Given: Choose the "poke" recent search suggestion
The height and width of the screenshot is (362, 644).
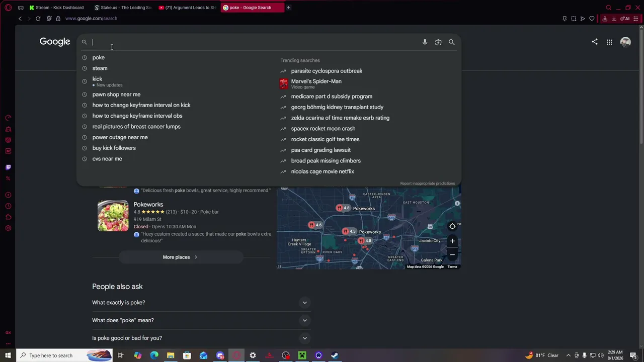Looking at the screenshot, I should coord(99,57).
